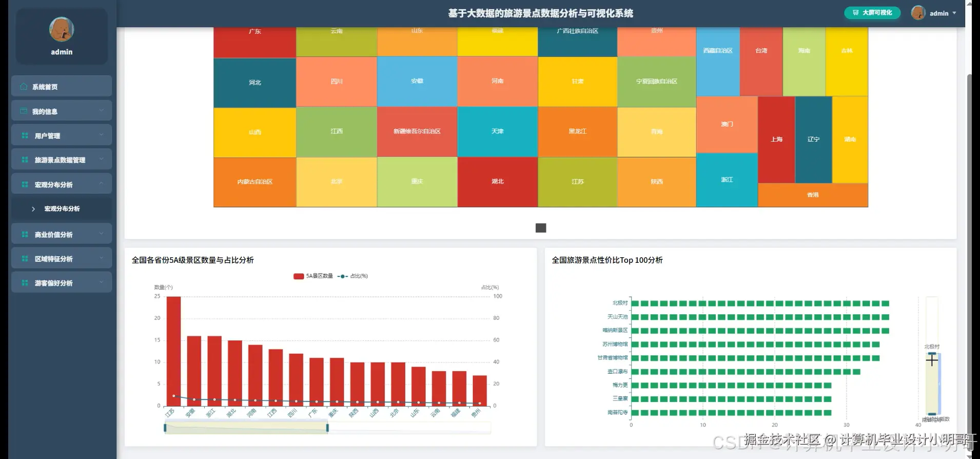Viewport: 980px width, 459px height.
Task: Click the 澳门 treemap block
Action: pyautogui.click(x=727, y=125)
